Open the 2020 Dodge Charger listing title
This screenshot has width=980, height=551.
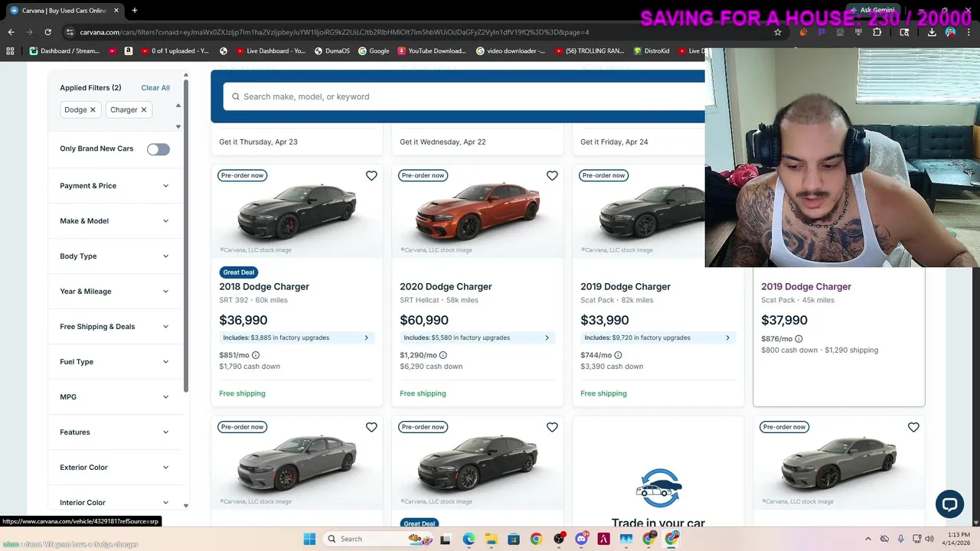click(x=446, y=287)
